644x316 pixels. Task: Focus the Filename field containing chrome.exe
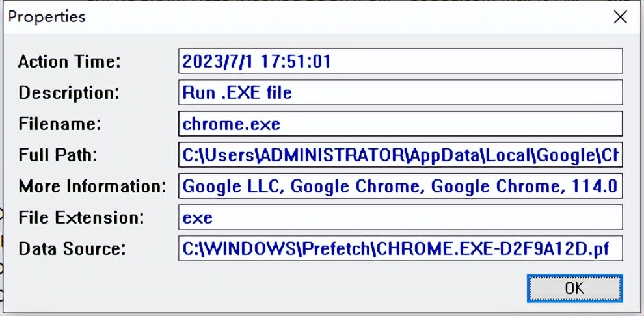click(x=400, y=124)
